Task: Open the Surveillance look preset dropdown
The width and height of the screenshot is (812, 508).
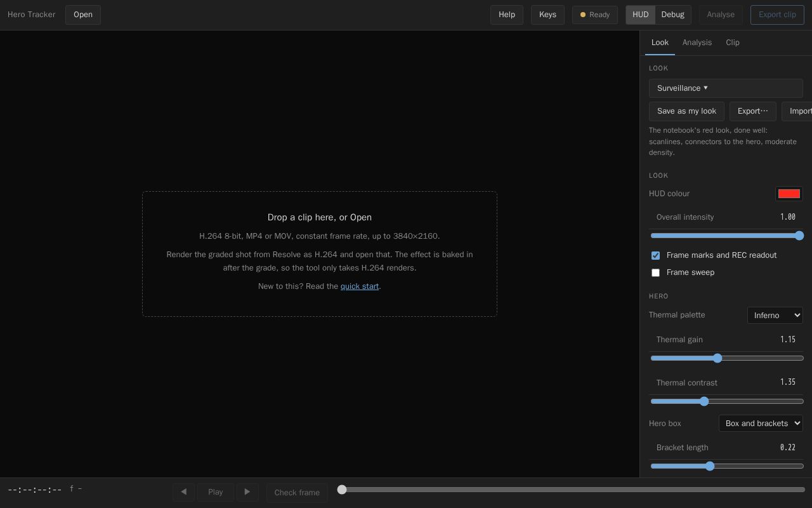Action: pos(726,88)
